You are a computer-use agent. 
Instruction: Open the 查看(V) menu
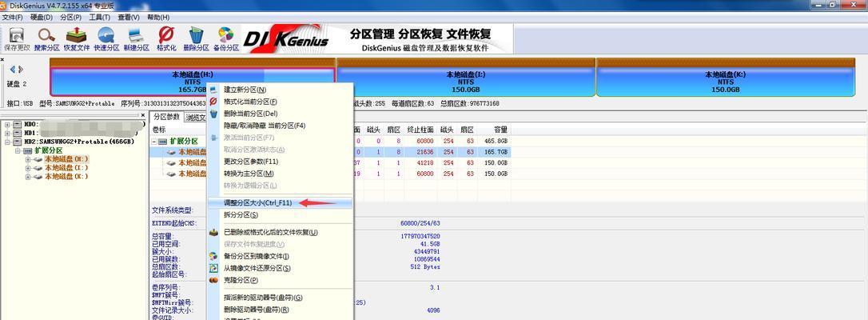coord(129,17)
